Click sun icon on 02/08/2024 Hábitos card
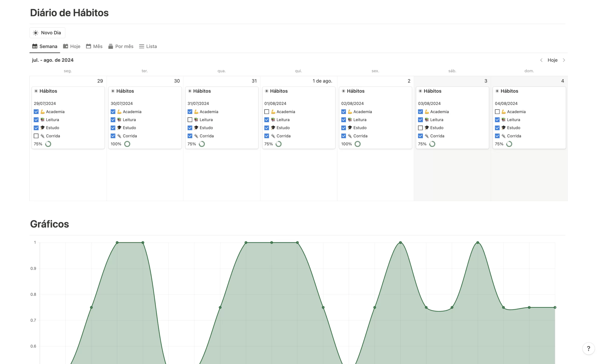 click(x=343, y=91)
